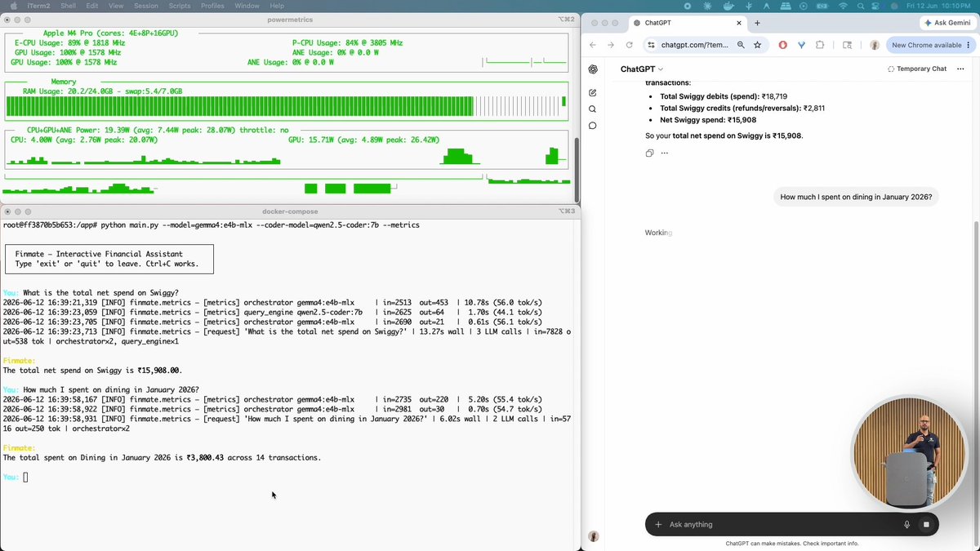
Task: Open the Edit menu
Action: click(92, 6)
